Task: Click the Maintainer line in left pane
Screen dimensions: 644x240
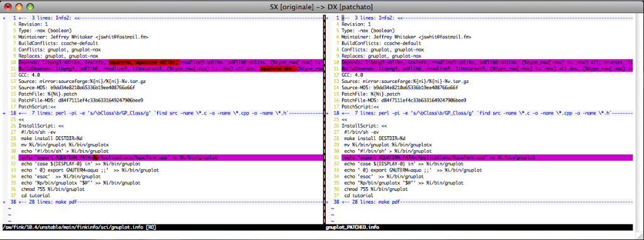Action: (x=84, y=37)
